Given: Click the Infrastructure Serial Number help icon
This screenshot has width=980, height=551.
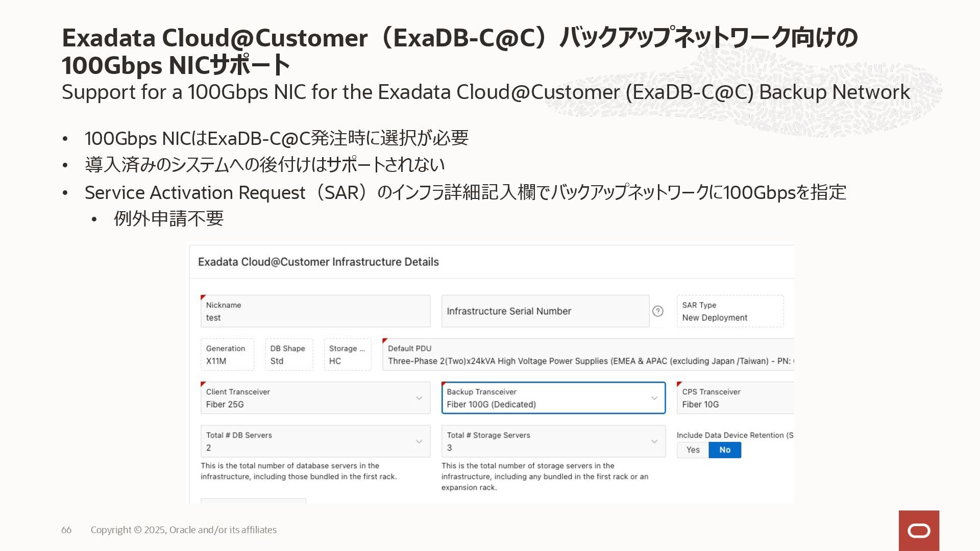Looking at the screenshot, I should [658, 311].
